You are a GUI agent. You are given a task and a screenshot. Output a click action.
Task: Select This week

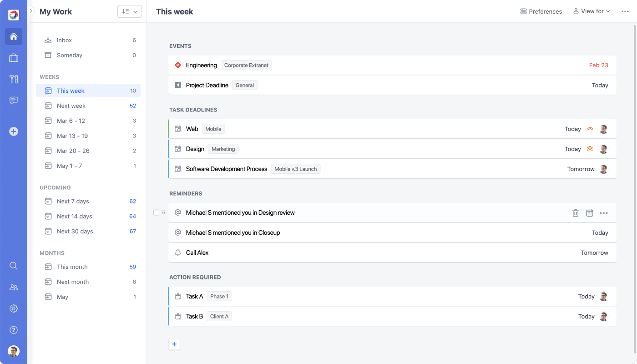(88, 91)
